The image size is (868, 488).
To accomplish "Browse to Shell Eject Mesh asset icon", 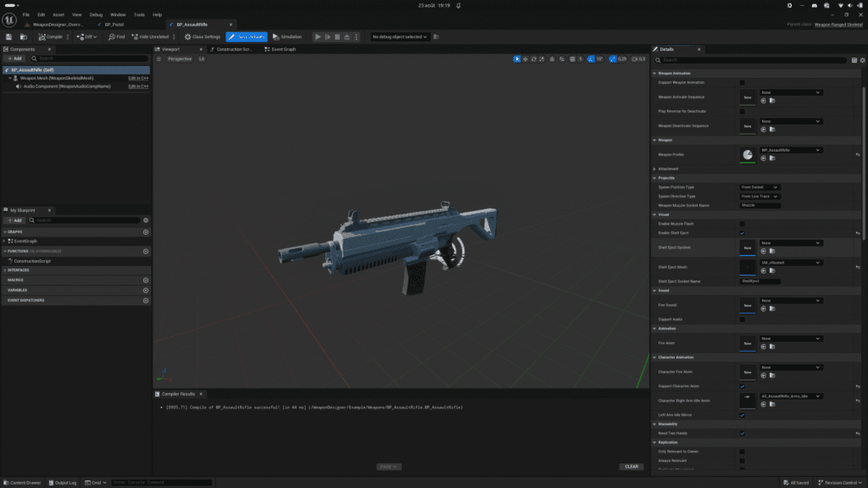I will point(772,270).
